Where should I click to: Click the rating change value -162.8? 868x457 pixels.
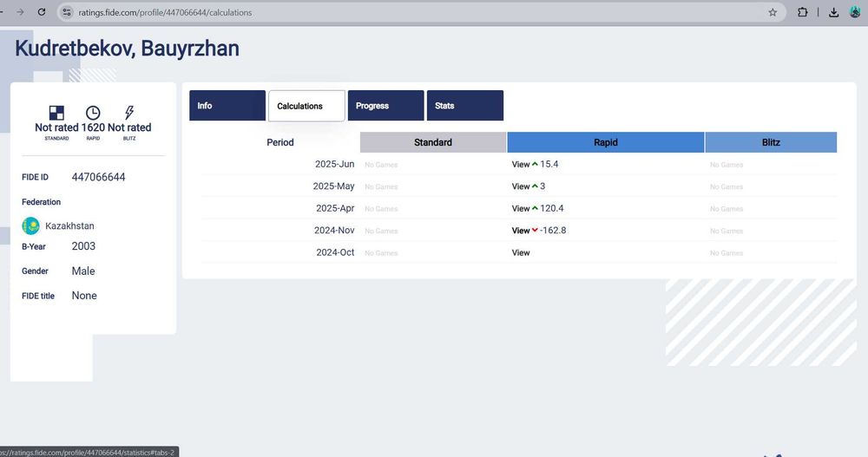pyautogui.click(x=553, y=231)
